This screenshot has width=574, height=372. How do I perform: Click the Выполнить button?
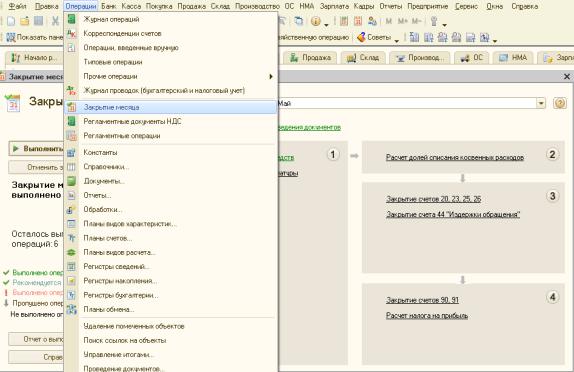coord(37,149)
